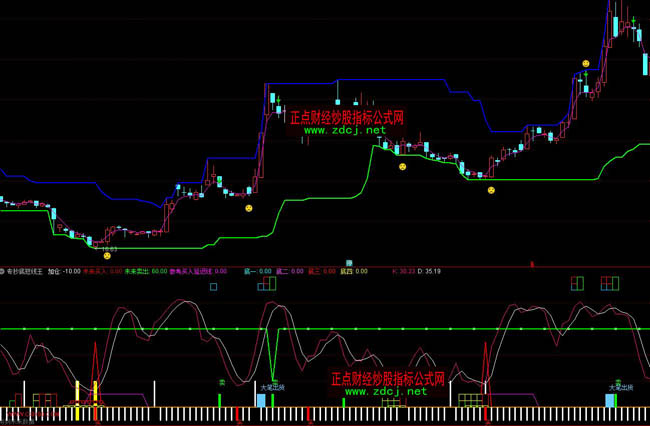This screenshot has height=426, width=650.
Task: Click the left 大笔出货 cyan bar signal
Action: coord(261,399)
